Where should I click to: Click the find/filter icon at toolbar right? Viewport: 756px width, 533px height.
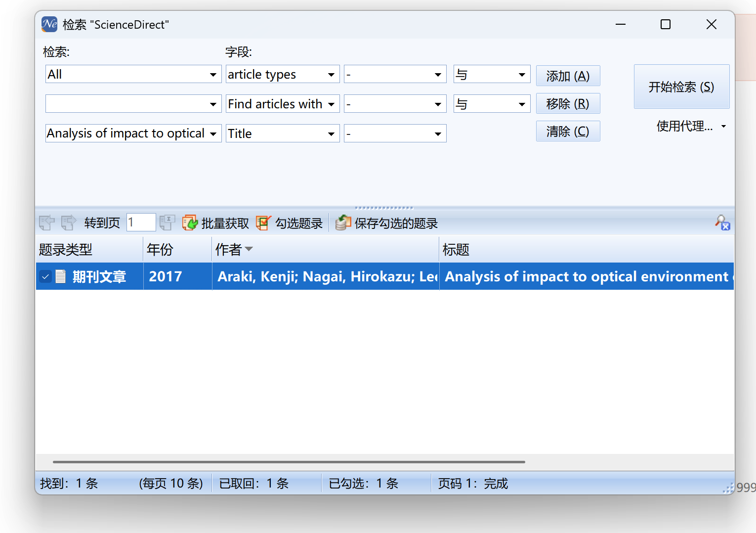[x=722, y=223]
